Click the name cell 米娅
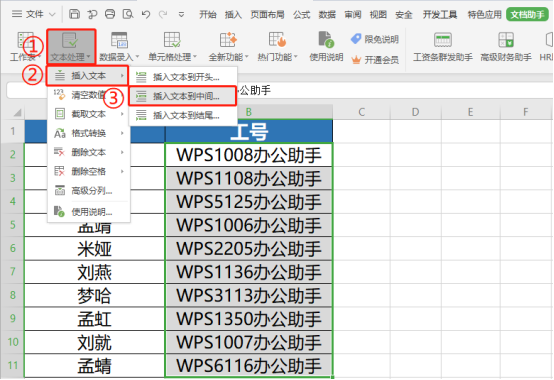554x380 pixels. (x=95, y=249)
